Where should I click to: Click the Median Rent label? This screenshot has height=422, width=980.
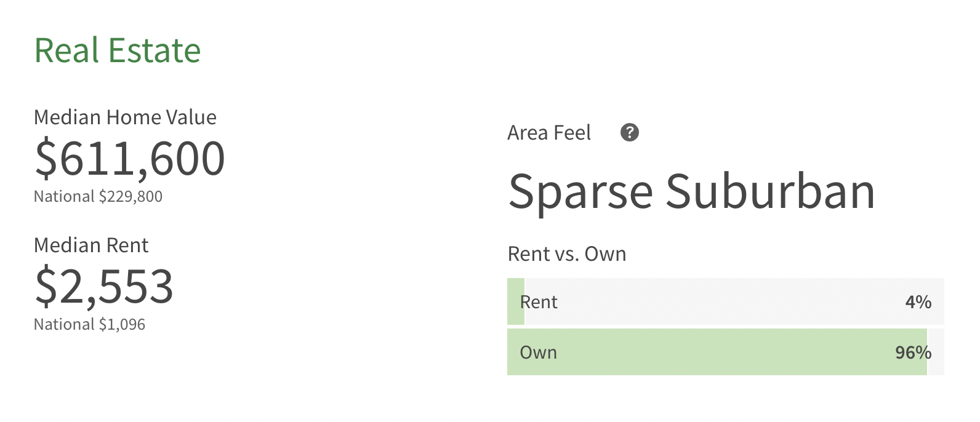pos(91,245)
